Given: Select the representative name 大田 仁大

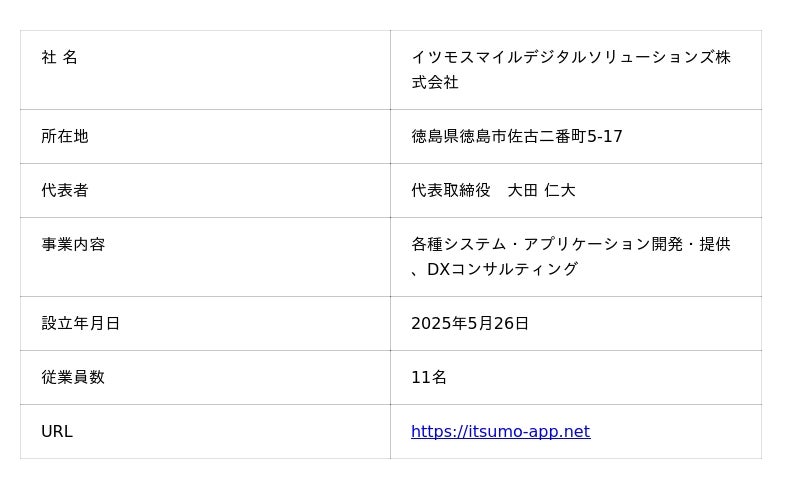Looking at the screenshot, I should coord(541,190).
